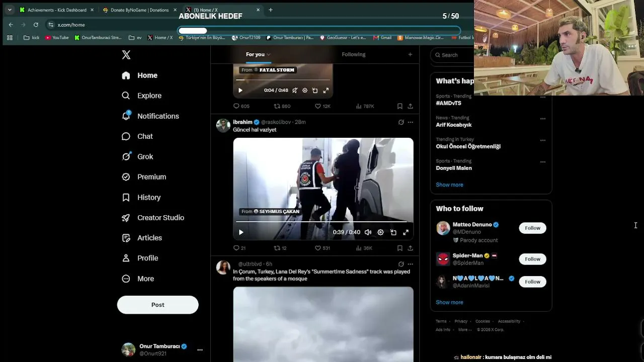
Task: Open the Premium page
Action: (x=144, y=177)
